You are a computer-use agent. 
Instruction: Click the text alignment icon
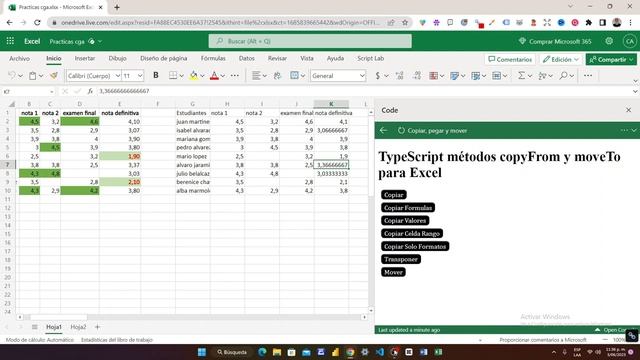coord(256,76)
